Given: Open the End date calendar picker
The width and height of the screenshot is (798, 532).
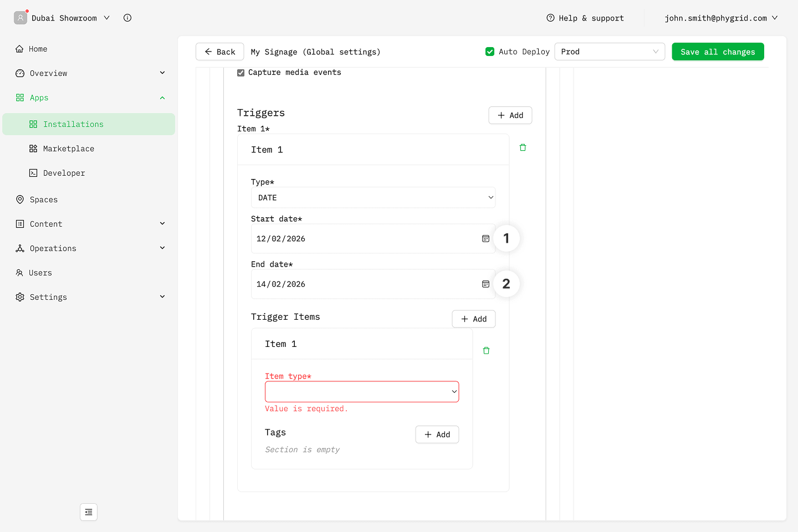Looking at the screenshot, I should pyautogui.click(x=485, y=284).
